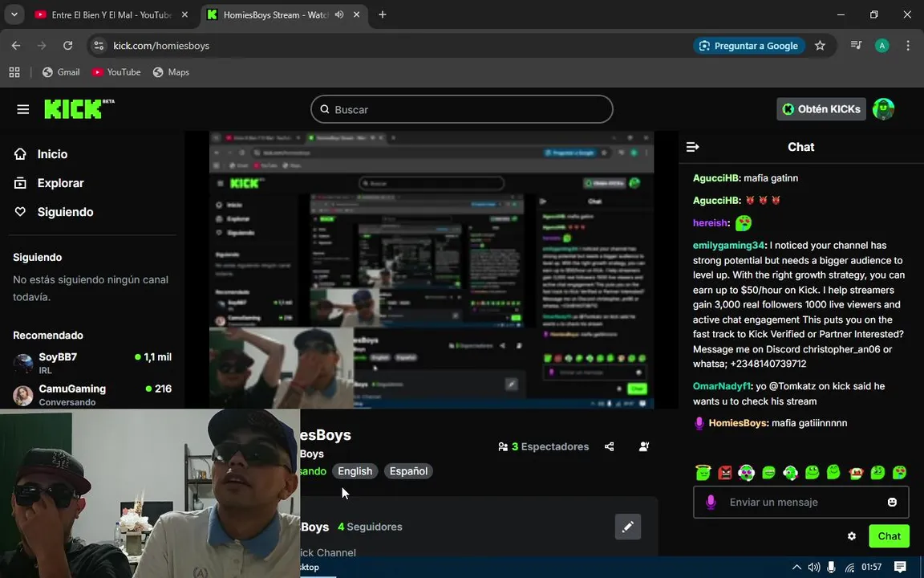View site information icon in address bar
Viewport: 924px width, 578px height.
[x=99, y=46]
